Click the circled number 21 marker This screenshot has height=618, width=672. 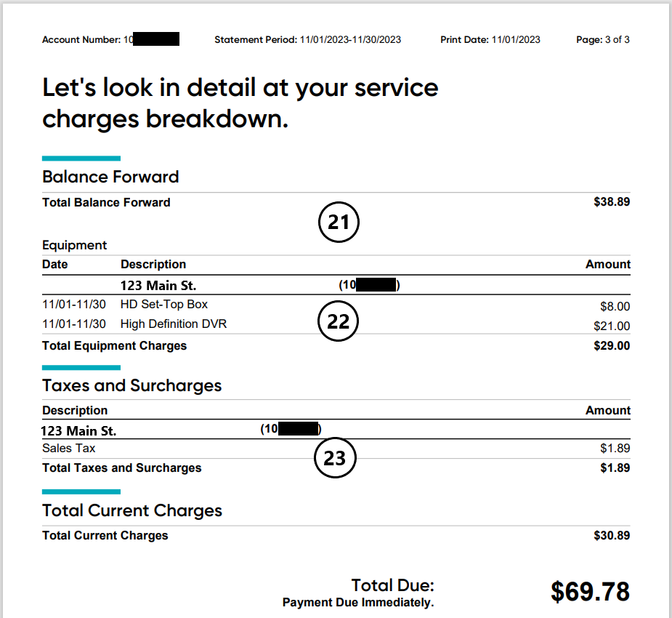tap(339, 223)
